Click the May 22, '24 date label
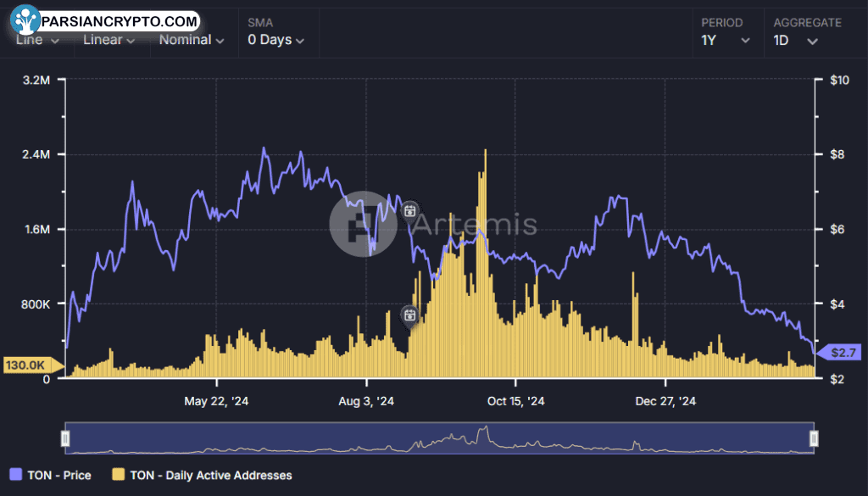This screenshot has height=496, width=868. (216, 401)
